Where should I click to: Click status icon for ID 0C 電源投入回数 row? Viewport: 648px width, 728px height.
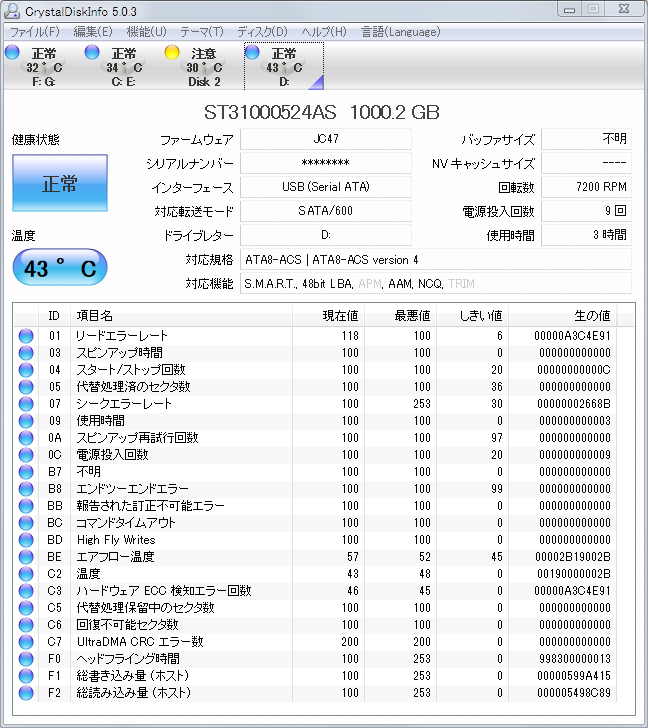point(26,455)
